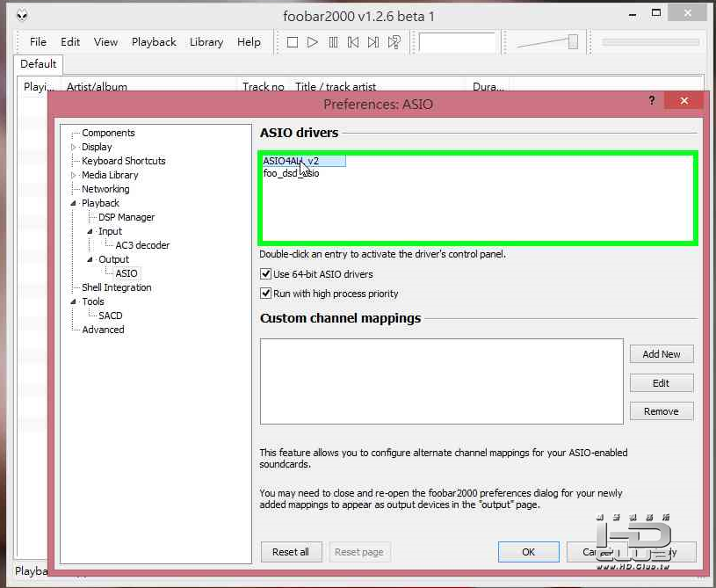
Task: Go to the previous track
Action: pos(353,42)
